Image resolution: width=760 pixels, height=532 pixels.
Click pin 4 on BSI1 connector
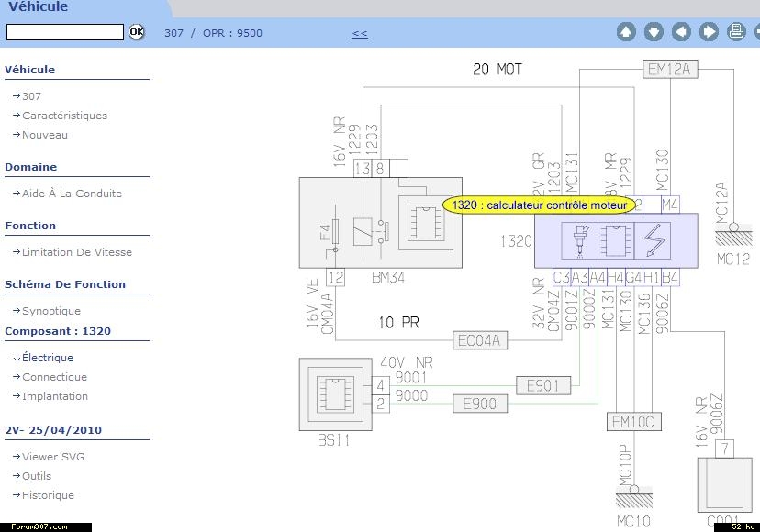click(x=381, y=385)
